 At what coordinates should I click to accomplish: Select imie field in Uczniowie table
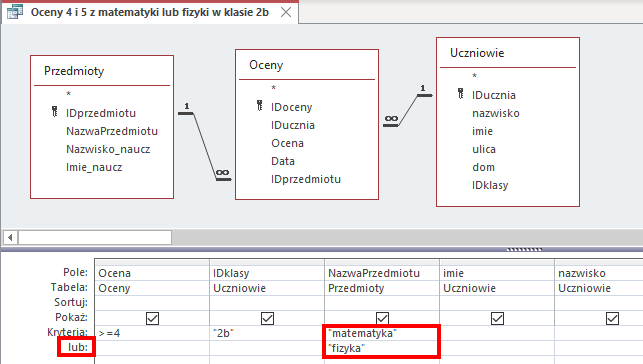482,131
